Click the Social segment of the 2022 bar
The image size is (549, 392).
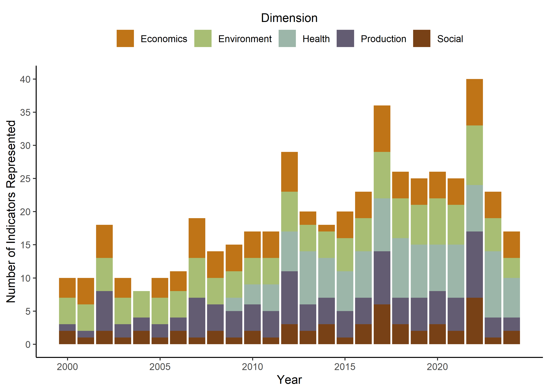[x=474, y=321]
